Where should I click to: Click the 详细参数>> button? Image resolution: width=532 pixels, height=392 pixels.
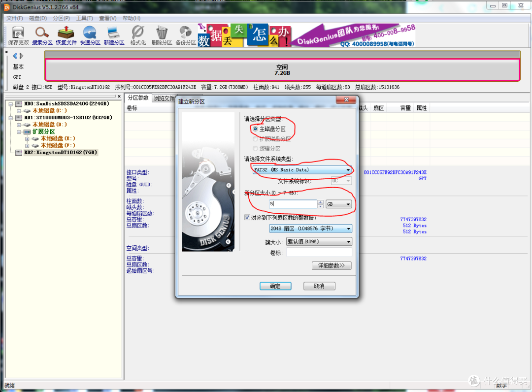[331, 265]
